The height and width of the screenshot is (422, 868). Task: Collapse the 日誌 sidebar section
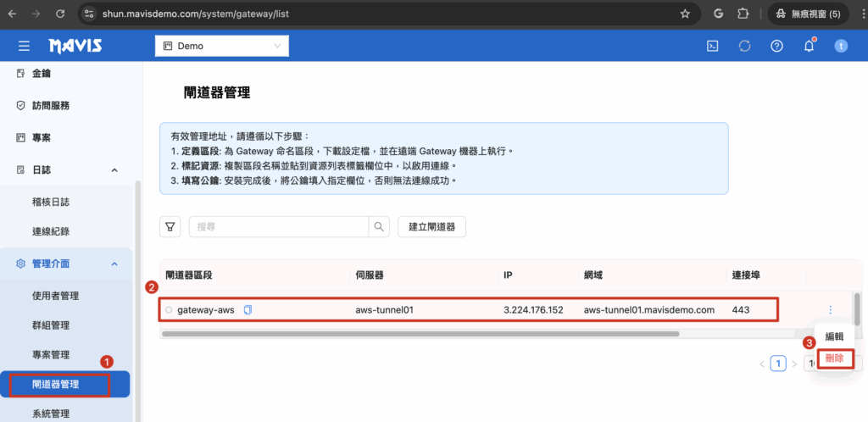[x=114, y=170]
